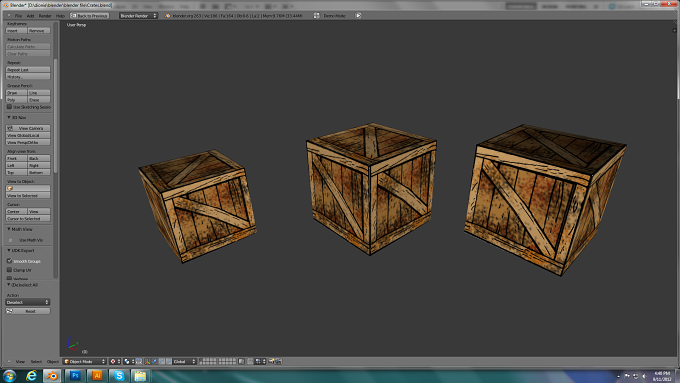This screenshot has width=680, height=383.
Task: Click the demo mode play icon
Action: pyautogui.click(x=358, y=16)
